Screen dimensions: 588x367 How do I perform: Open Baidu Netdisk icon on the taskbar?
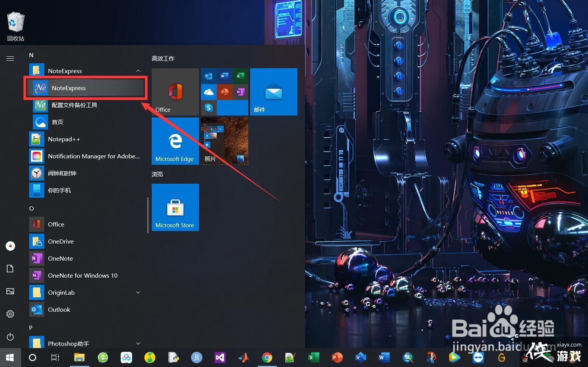pos(126,358)
